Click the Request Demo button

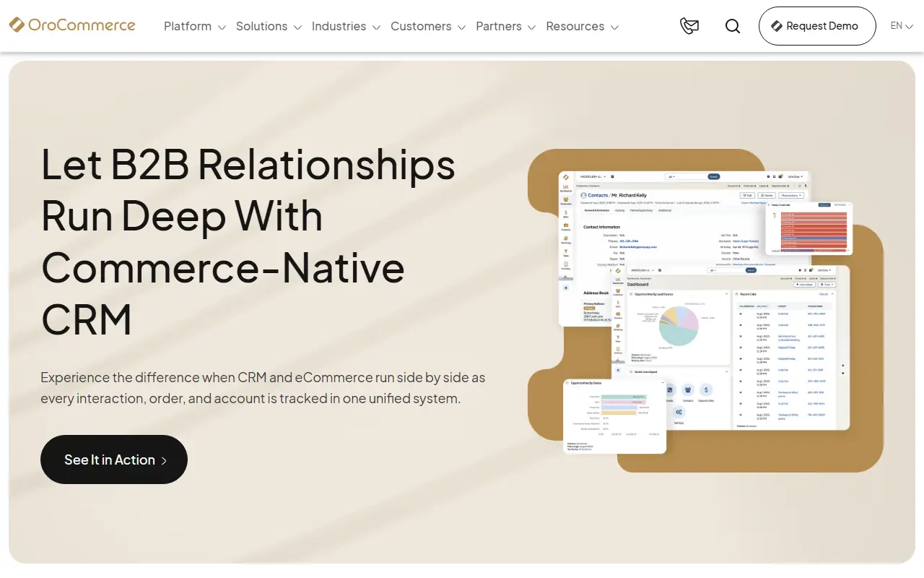click(x=817, y=26)
